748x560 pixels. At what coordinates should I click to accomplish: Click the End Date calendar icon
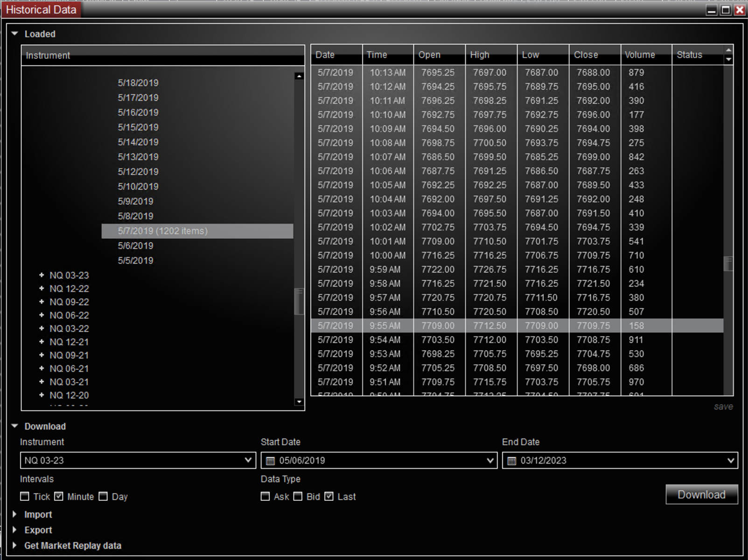[511, 461]
